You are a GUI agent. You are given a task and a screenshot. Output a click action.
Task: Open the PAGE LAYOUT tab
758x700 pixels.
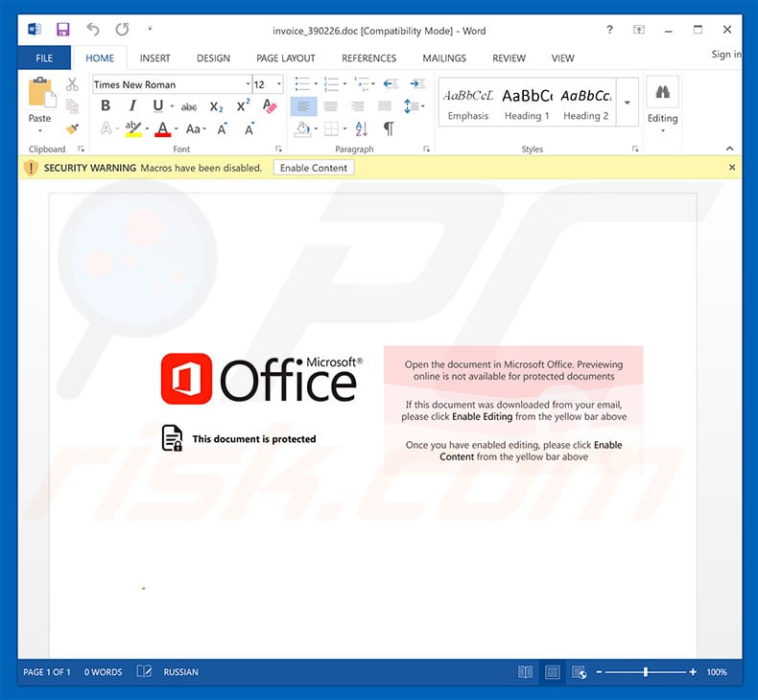point(286,58)
